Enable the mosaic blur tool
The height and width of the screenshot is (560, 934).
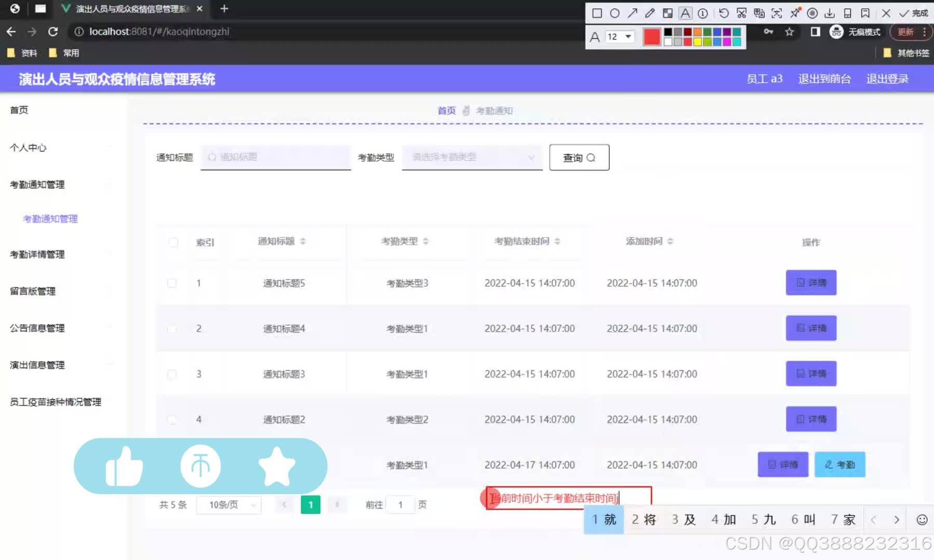668,13
